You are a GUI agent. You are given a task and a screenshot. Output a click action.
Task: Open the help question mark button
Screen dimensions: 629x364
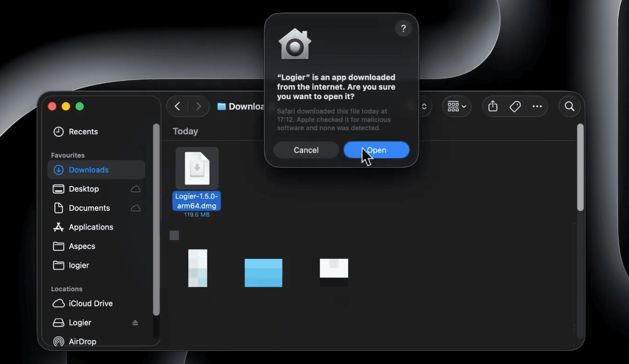pyautogui.click(x=403, y=29)
